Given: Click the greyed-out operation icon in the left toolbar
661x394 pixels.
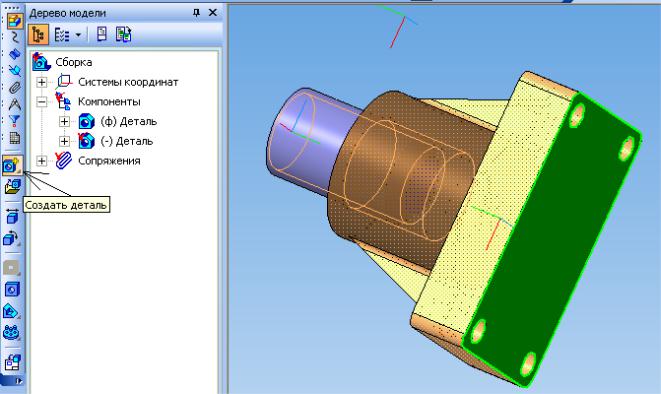Looking at the screenshot, I should pyautogui.click(x=11, y=267).
